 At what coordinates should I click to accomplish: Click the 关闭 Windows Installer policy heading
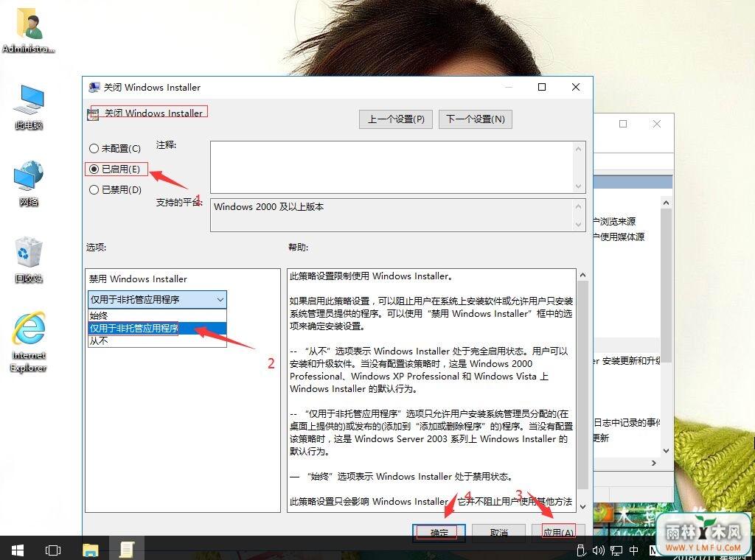pyautogui.click(x=153, y=113)
